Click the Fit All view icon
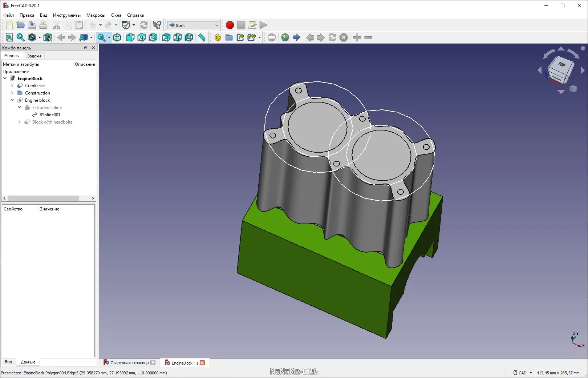Image resolution: width=588 pixels, height=378 pixels. 9,37
